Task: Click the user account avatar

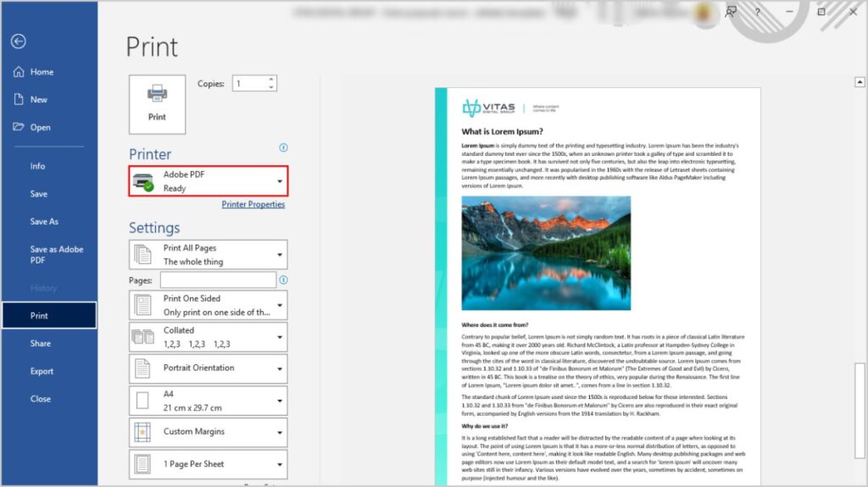Action: coord(704,12)
